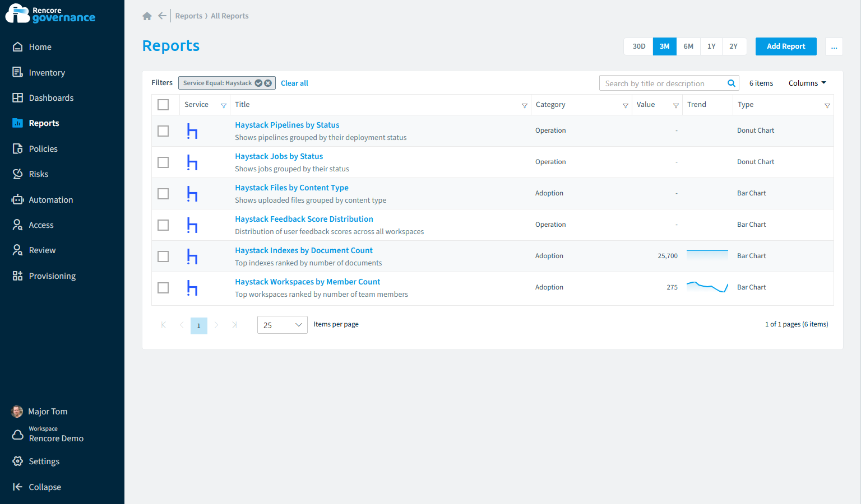Navigate to Risks in the sidebar

pyautogui.click(x=38, y=174)
